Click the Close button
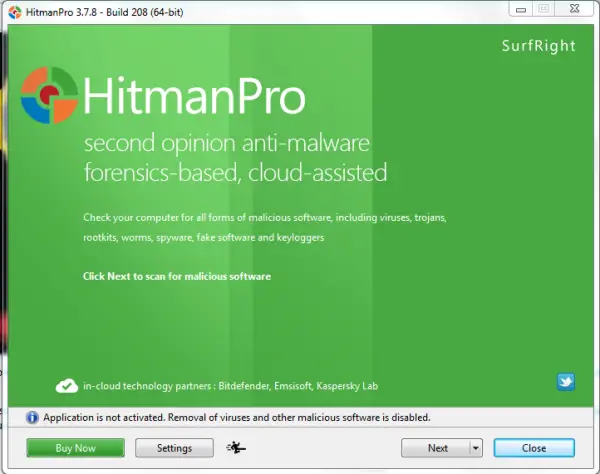This screenshot has height=474, width=600. pyautogui.click(x=534, y=448)
